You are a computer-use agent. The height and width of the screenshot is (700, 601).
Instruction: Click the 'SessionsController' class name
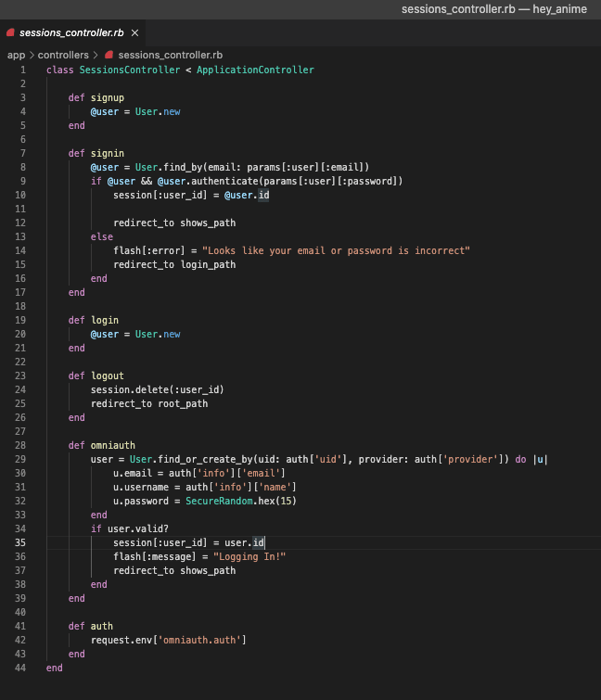click(130, 70)
